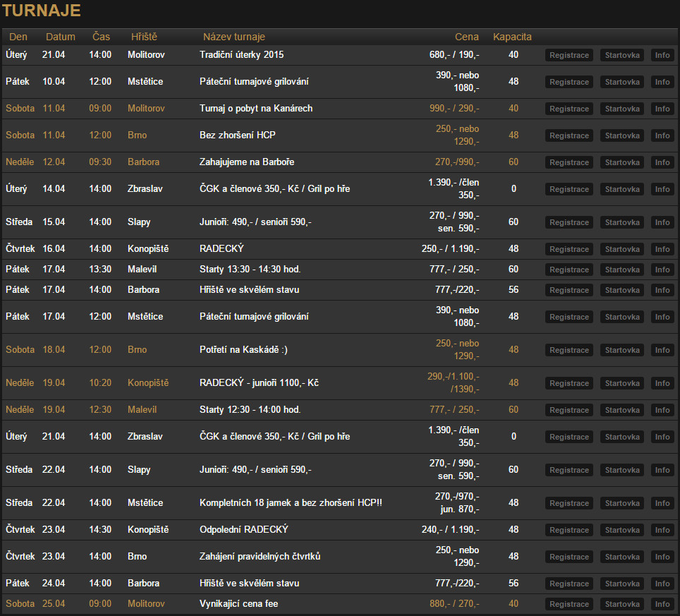Click Registrace for Potřetí na Kaskádě

point(569,351)
